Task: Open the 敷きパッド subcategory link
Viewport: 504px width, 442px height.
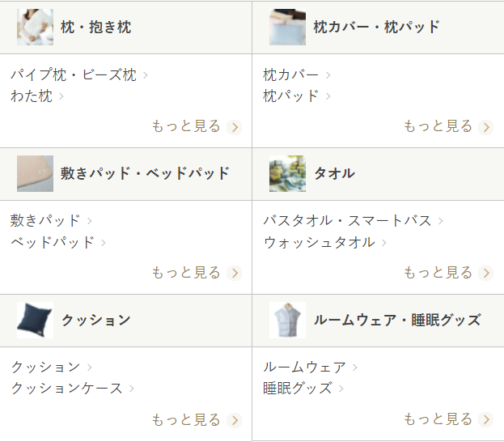Action: pyautogui.click(x=46, y=220)
